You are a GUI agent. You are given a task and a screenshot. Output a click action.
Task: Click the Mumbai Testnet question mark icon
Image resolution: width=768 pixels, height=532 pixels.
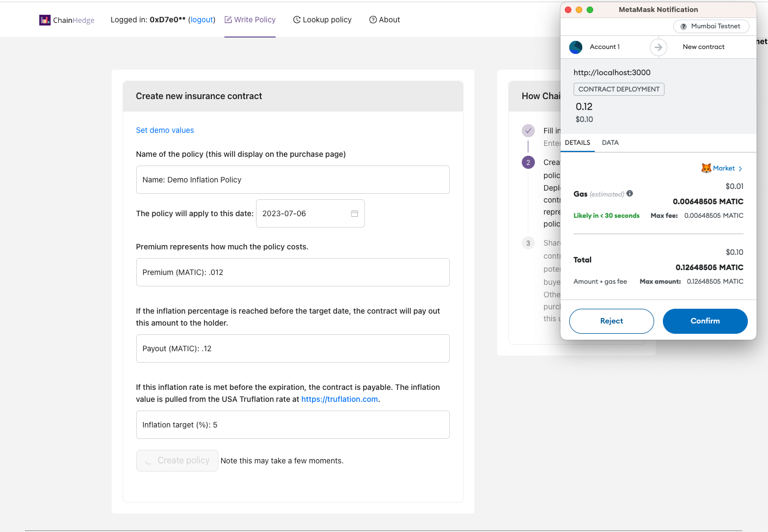tap(684, 27)
